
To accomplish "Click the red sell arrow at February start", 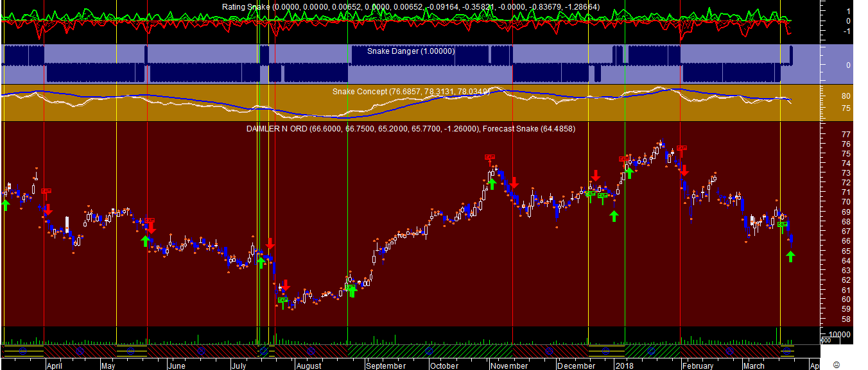I will 684,170.
